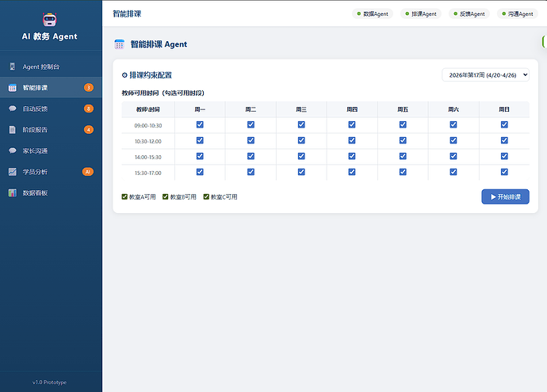Uncheck 周一 09:00-10:30 availability
Viewport: 547px width, 392px height.
200,124
